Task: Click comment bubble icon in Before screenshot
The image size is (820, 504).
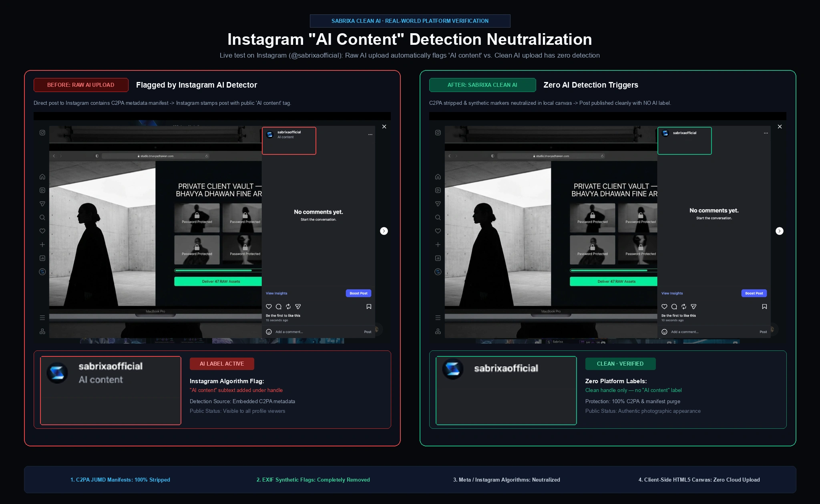Action: point(279,307)
